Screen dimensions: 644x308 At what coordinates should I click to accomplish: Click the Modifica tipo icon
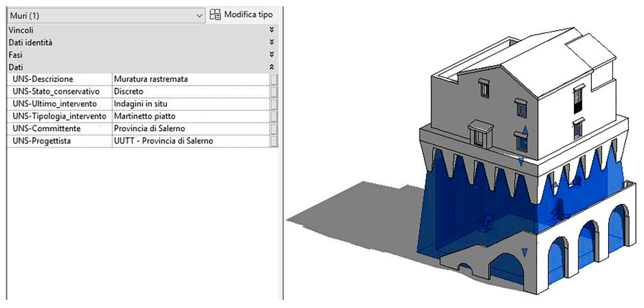pyautogui.click(x=215, y=14)
